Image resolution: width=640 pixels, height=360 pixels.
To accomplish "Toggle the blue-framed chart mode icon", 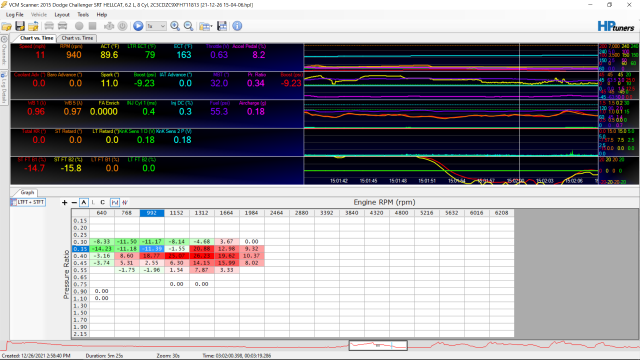I will click(x=115, y=202).
